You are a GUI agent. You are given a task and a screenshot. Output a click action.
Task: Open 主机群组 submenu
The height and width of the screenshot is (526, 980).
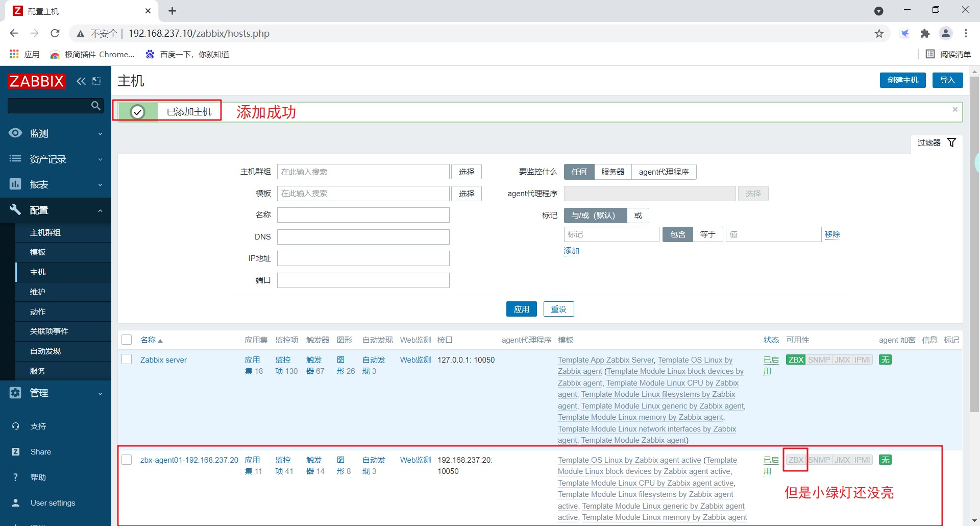pyautogui.click(x=63, y=232)
